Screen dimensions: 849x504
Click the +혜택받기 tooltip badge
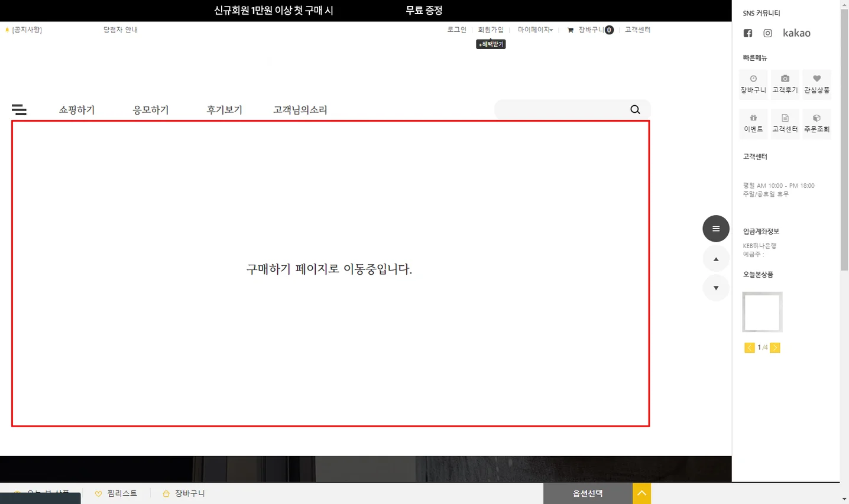click(x=491, y=44)
